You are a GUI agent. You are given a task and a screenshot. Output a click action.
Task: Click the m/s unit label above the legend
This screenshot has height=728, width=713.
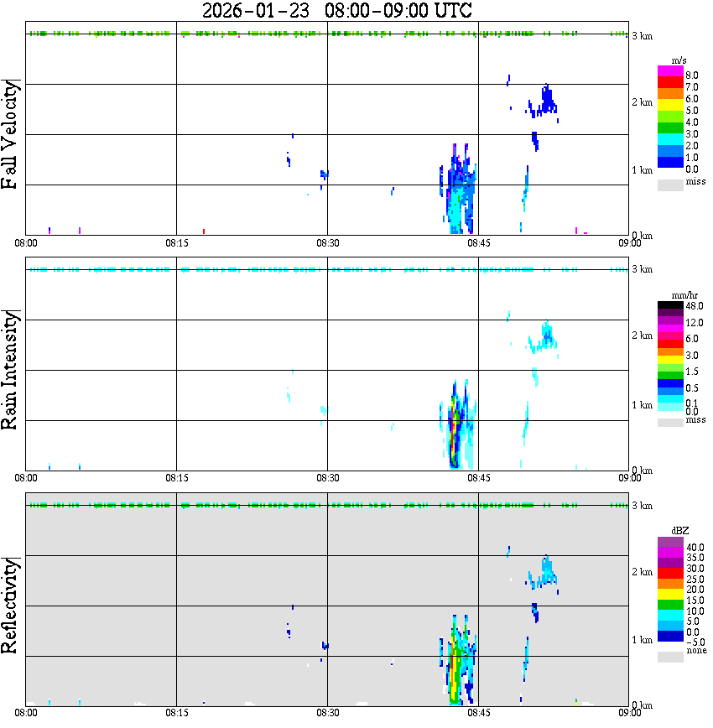[x=679, y=60]
